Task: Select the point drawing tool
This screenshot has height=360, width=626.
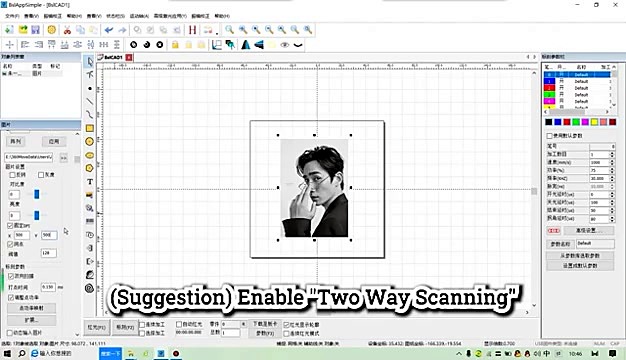Action: [90, 88]
